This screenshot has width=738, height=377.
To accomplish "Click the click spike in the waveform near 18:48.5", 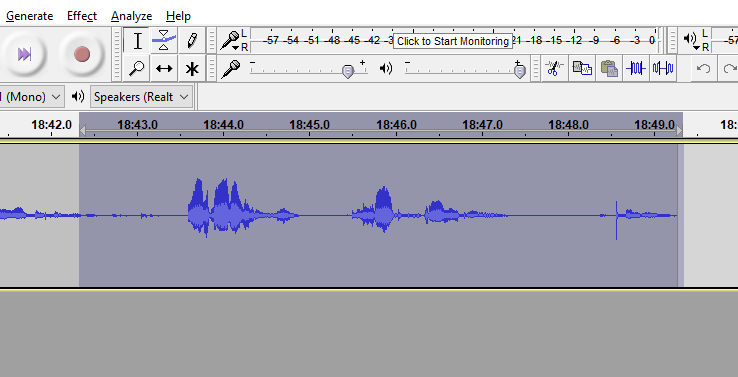I will point(617,220).
